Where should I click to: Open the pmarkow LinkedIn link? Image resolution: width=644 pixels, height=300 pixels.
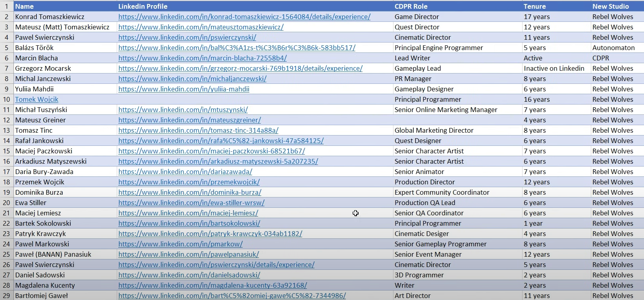tap(180, 244)
